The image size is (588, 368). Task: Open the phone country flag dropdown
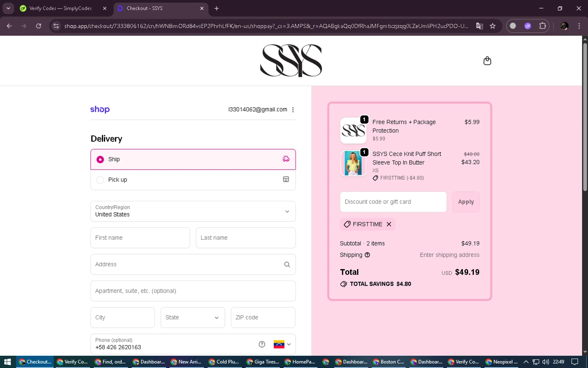coord(282,344)
